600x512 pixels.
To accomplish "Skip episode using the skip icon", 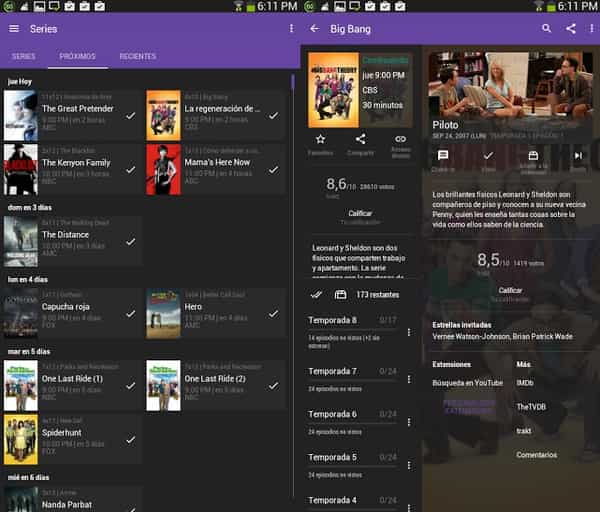I will [578, 156].
